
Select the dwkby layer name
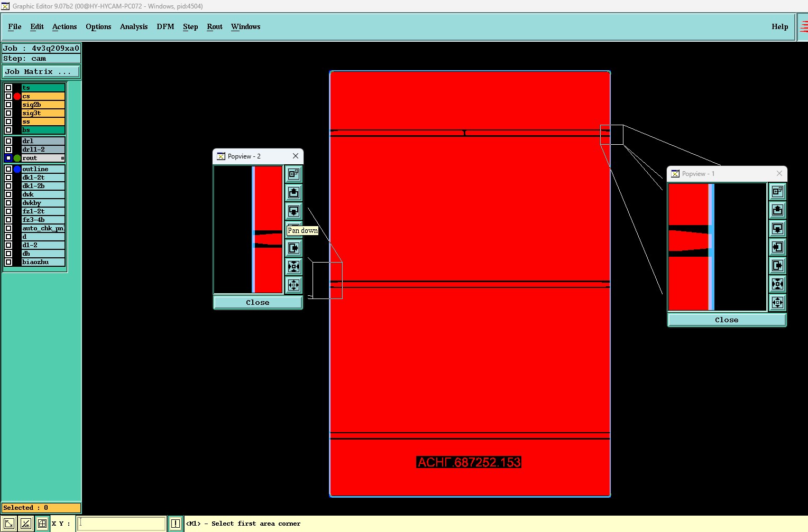coord(43,203)
